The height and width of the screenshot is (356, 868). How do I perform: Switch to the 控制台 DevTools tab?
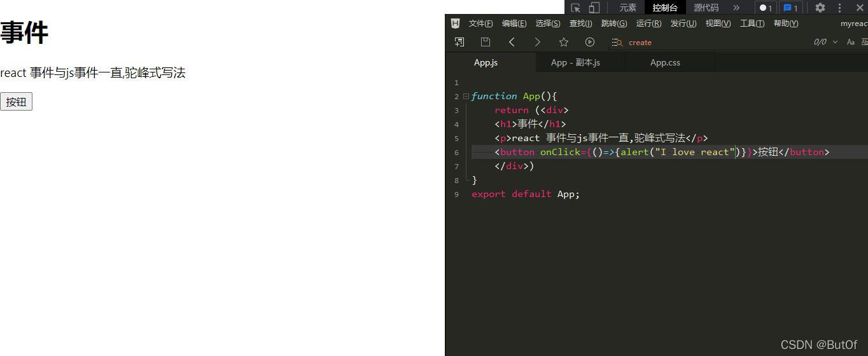pos(665,8)
